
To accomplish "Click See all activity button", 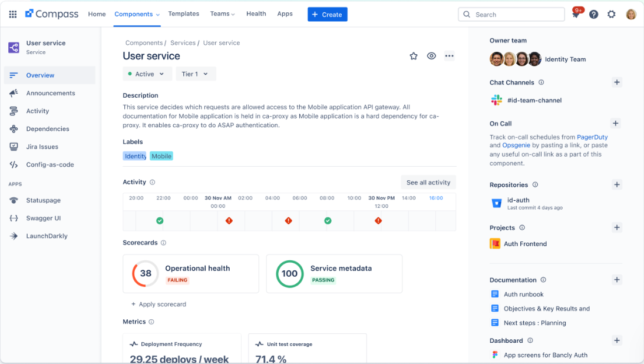I will 428,183.
